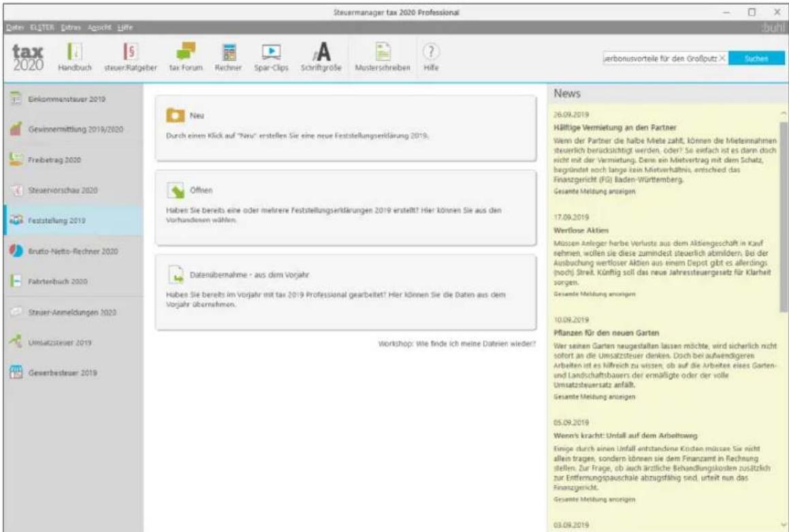This screenshot has height=532, width=789.
Task: Click the News scrollbar up arrow
Action: [784, 114]
